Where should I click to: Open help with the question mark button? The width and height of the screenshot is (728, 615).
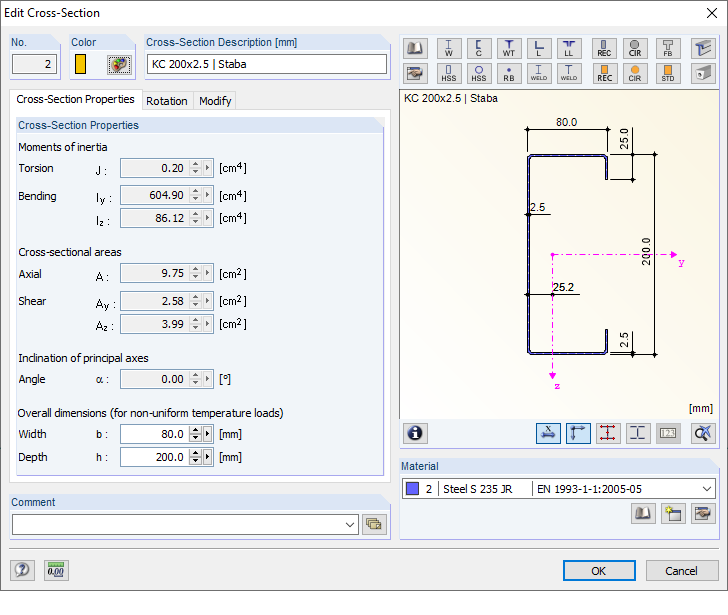22,570
